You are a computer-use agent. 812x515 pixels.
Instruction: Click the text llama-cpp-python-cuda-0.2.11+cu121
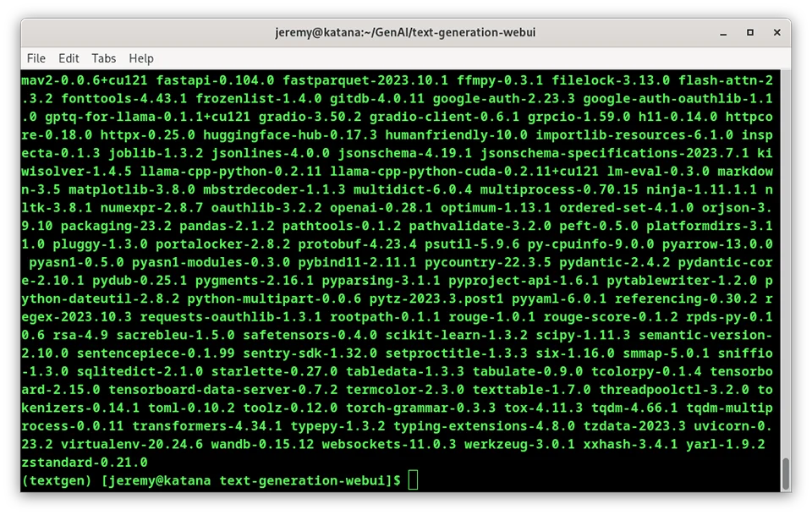coord(464,172)
